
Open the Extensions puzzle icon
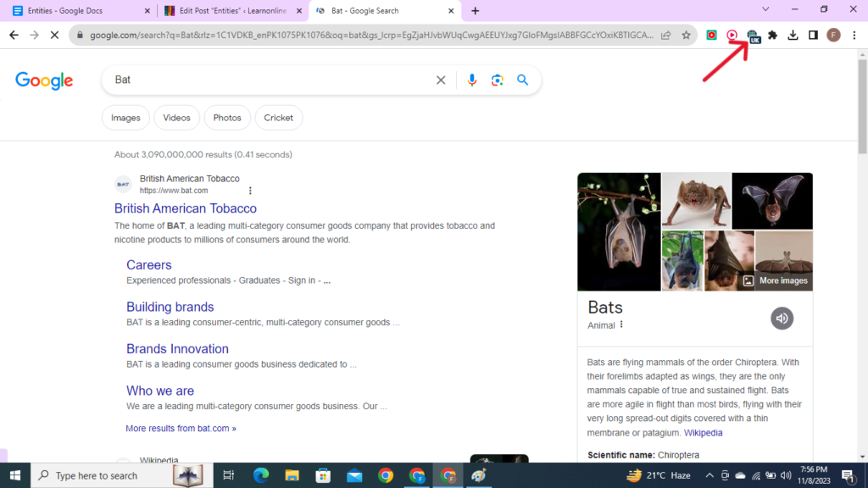[x=773, y=35]
